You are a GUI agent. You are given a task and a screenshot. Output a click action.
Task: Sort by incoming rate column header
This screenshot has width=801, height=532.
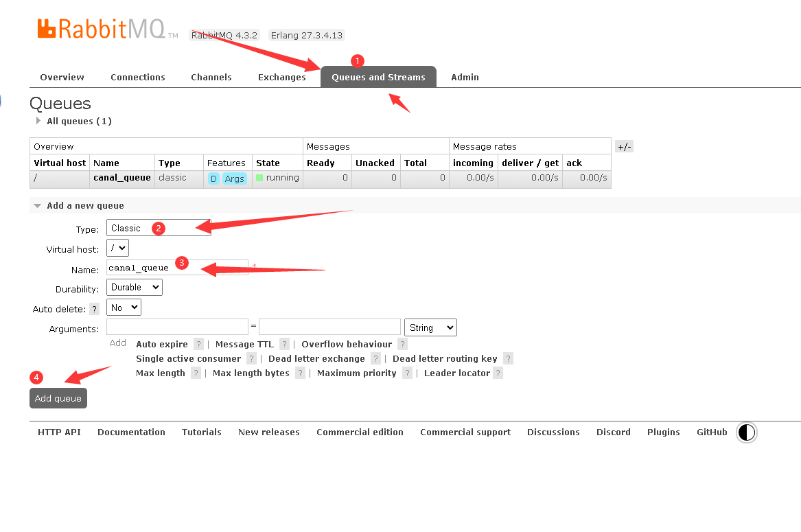click(473, 163)
